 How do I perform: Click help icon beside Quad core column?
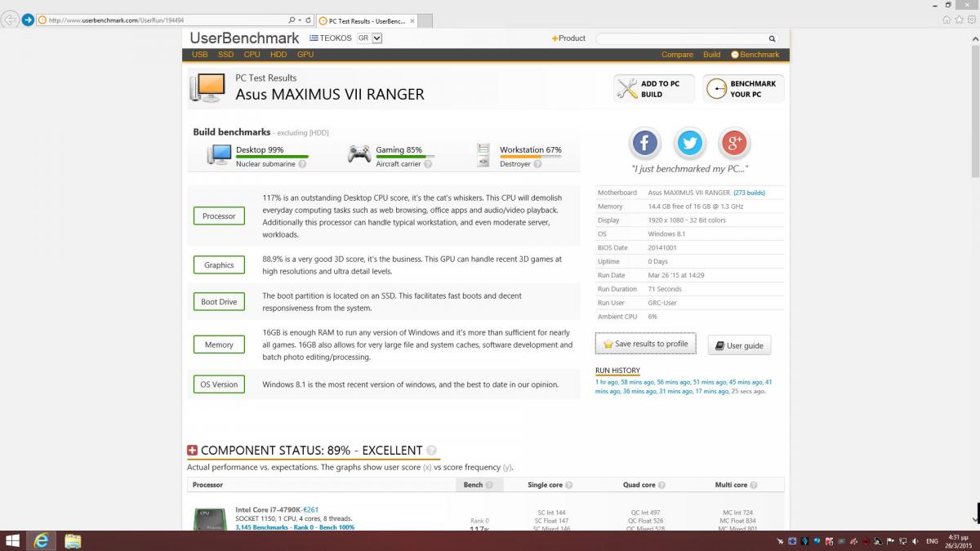pyautogui.click(x=662, y=485)
